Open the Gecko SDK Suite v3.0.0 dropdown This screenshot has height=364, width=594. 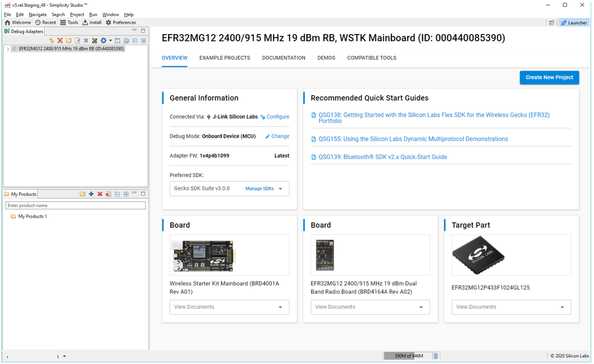[x=280, y=189]
